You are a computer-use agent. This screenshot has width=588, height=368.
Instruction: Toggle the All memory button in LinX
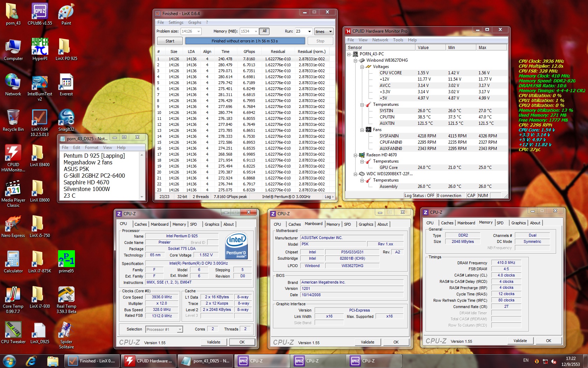tap(265, 31)
